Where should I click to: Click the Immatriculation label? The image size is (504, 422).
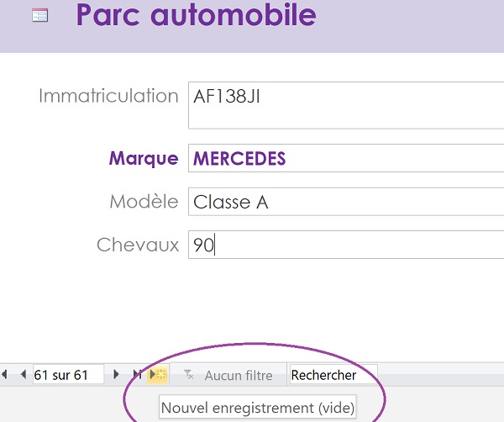108,96
